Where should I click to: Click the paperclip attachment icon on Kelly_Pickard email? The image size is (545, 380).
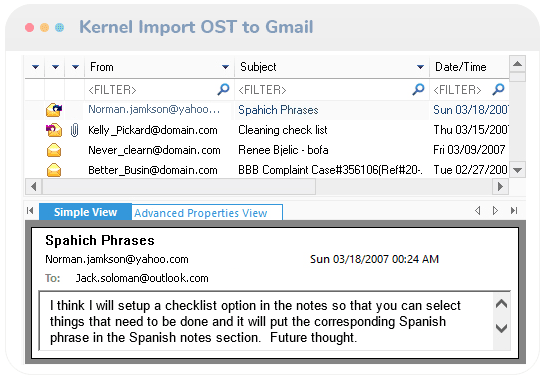[74, 130]
